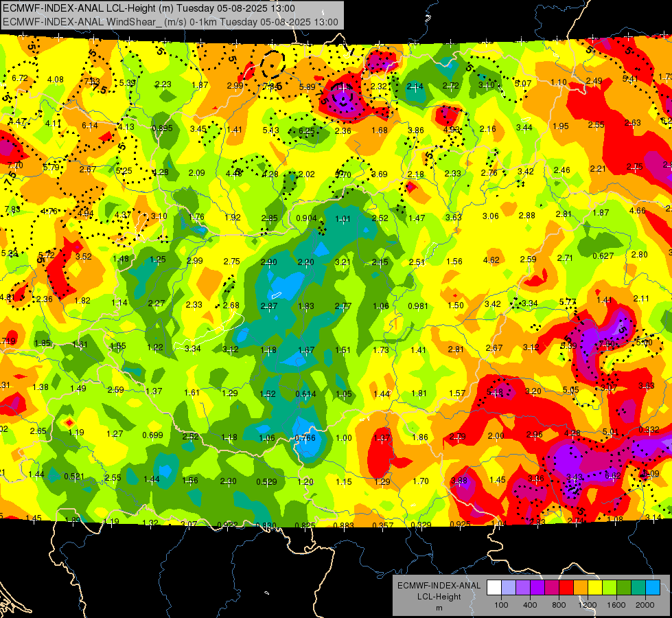The image size is (672, 618).
Task: Select the map value 1.67
Action: click(306, 350)
